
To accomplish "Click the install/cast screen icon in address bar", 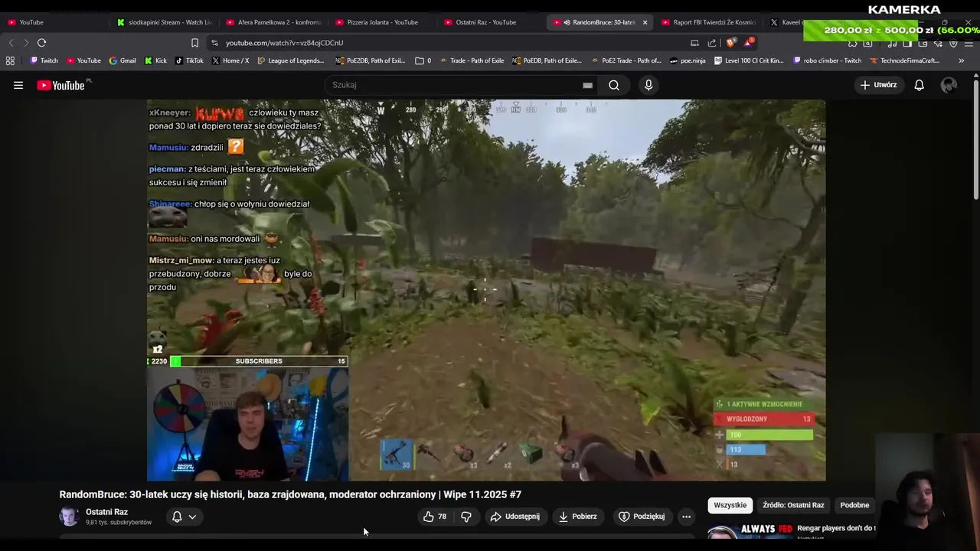I will [x=694, y=43].
